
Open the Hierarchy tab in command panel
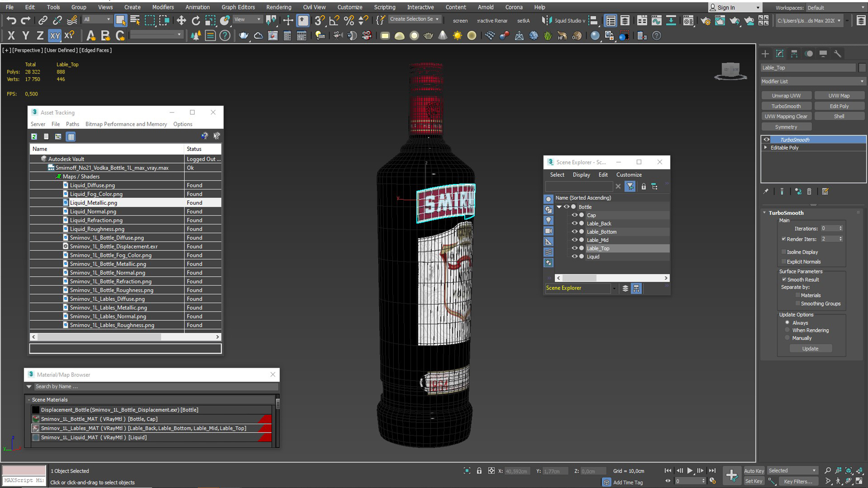pos(794,54)
